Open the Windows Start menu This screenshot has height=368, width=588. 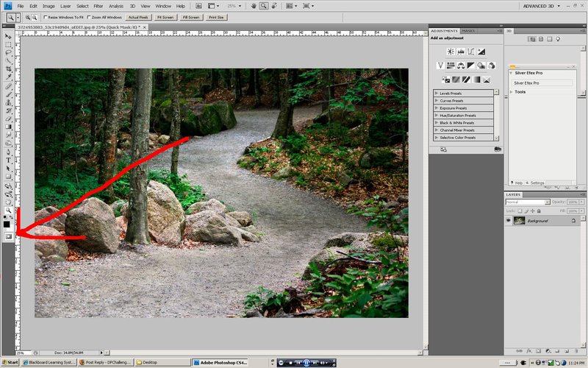click(x=10, y=362)
